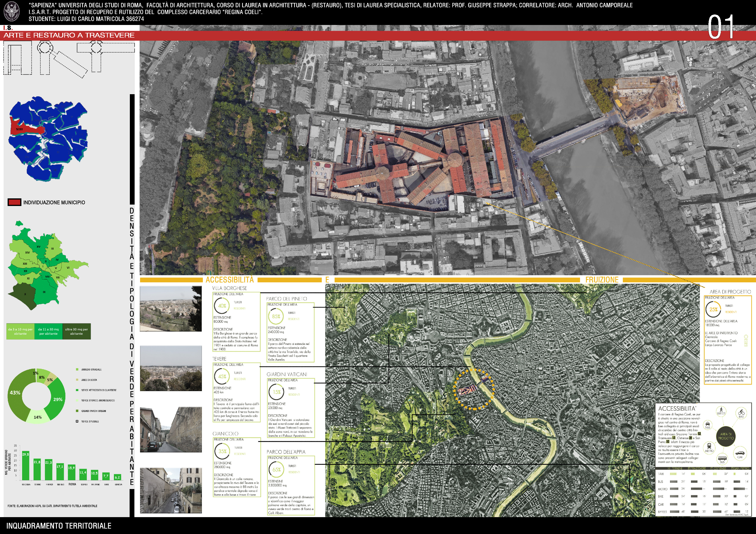Click the METRO row label in time table
Screen dimensions: 756x534
tap(663, 489)
